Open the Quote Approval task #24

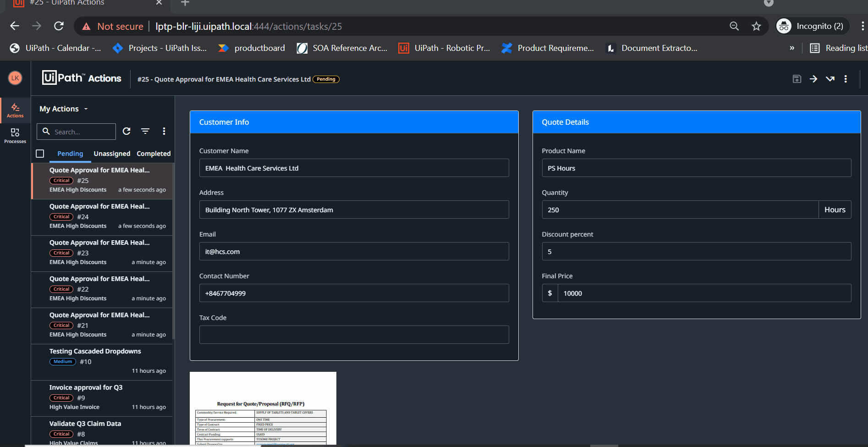click(102, 216)
